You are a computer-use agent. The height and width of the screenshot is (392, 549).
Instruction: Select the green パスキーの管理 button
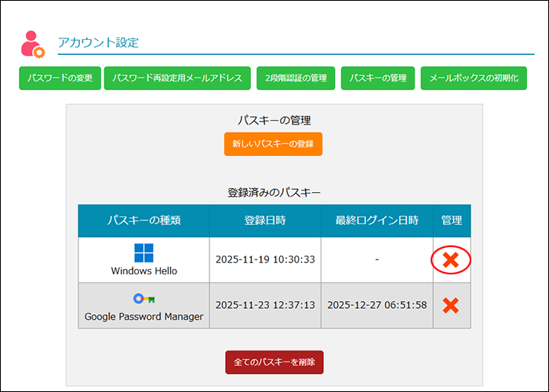click(378, 78)
